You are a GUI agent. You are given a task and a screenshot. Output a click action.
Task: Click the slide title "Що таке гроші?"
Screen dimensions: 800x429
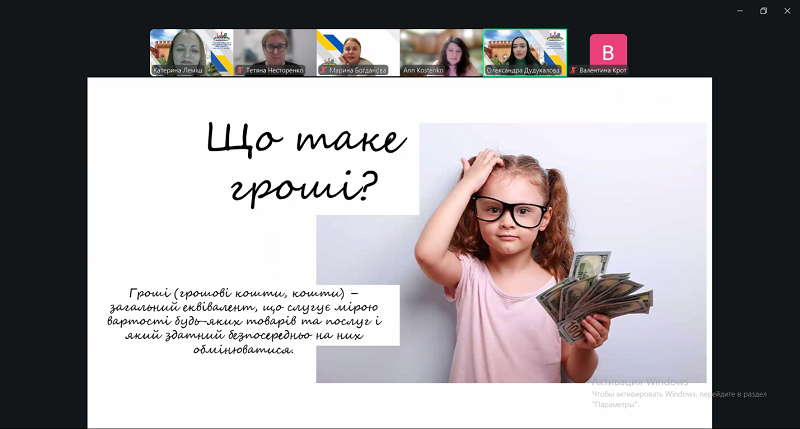click(305, 162)
